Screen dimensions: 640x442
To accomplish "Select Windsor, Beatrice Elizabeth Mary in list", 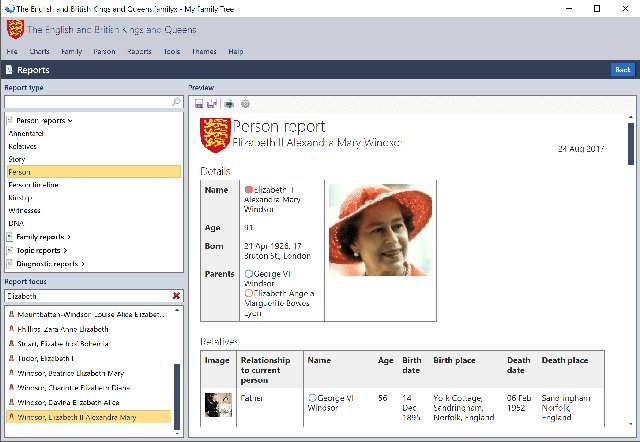I will [x=89, y=373].
